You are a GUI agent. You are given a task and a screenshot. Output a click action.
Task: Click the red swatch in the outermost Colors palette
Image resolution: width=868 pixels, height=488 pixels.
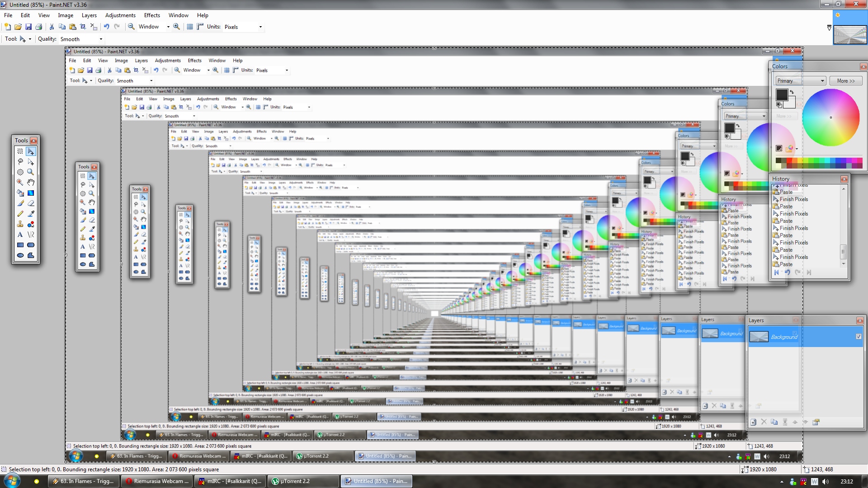pos(789,161)
